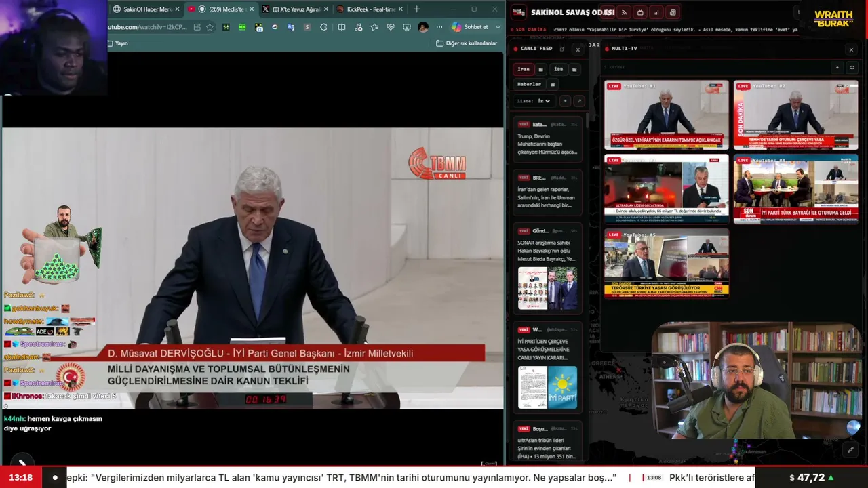Switch to KickPeek browser tab
This screenshot has height=488, width=868.
[x=370, y=9]
